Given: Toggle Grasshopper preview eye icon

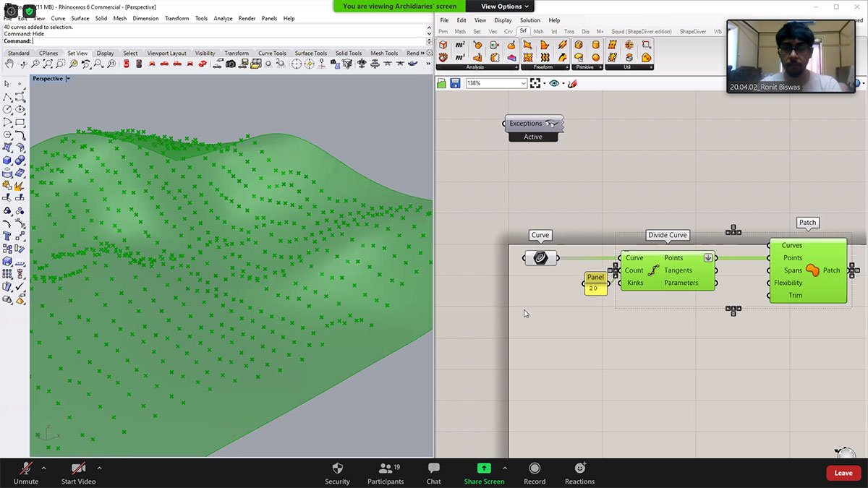Looking at the screenshot, I should 554,84.
